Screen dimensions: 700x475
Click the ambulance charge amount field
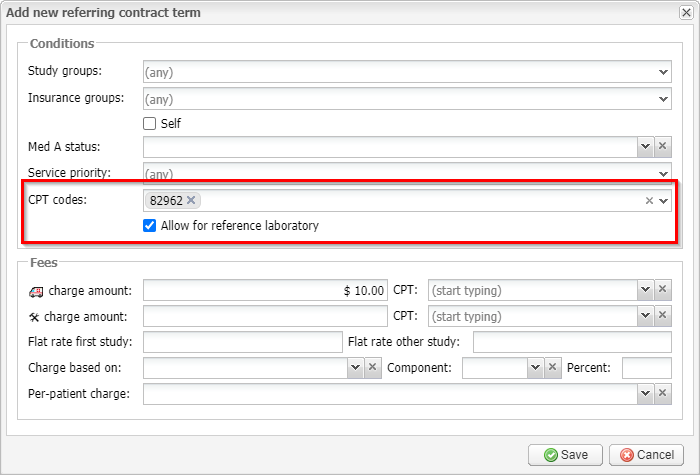265,290
